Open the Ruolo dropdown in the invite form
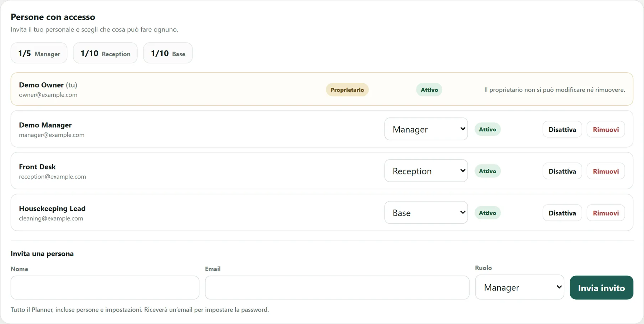The height and width of the screenshot is (324, 644). pyautogui.click(x=519, y=287)
